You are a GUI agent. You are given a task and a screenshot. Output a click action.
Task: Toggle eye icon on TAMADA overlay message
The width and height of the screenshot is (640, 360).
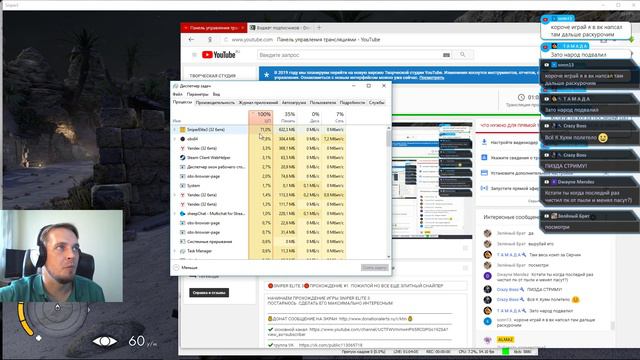tap(547, 99)
